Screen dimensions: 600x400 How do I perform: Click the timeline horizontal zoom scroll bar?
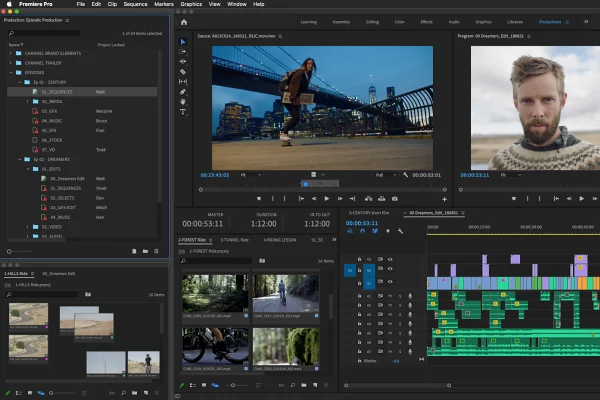pyautogui.click(x=397, y=385)
